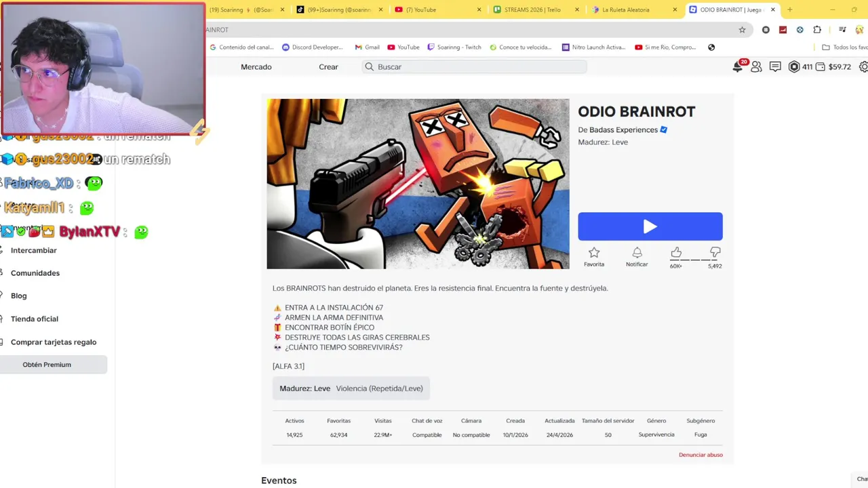Close the La Ruleta Aleatoria tab
The image size is (868, 488).
point(675,9)
